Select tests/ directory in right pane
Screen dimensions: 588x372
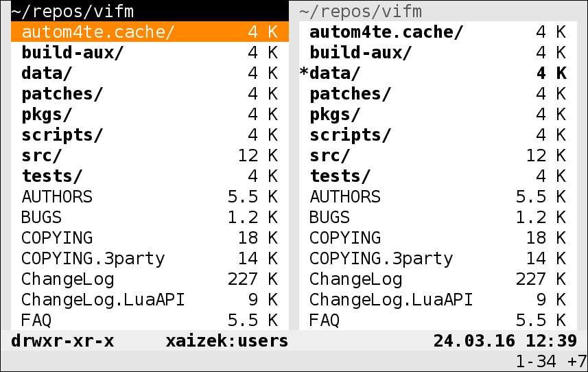coord(438,176)
